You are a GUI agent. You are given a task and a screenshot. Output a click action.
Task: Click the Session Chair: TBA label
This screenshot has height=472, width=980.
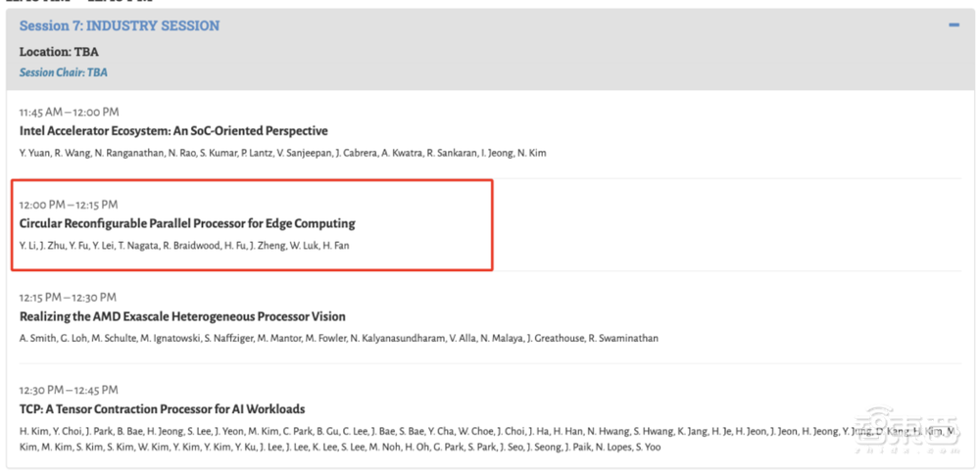pyautogui.click(x=64, y=72)
